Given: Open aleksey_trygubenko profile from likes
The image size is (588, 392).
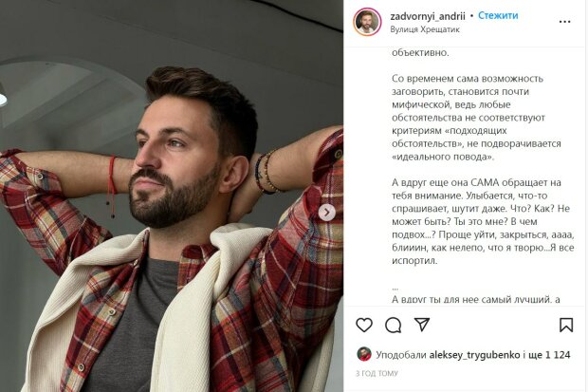Looking at the screenshot, I should click(x=474, y=355).
